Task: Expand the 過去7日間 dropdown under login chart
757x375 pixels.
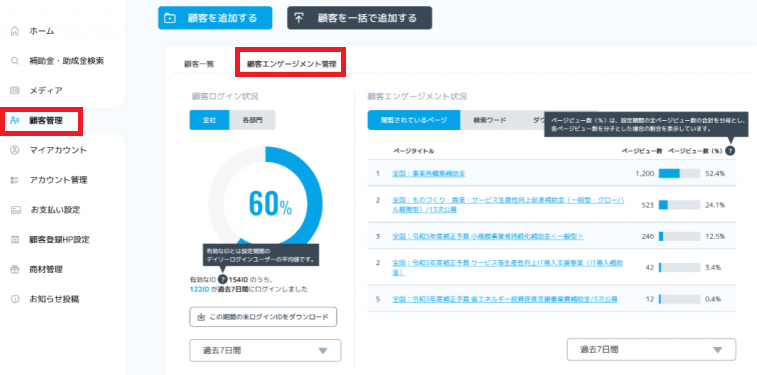Action: point(265,350)
